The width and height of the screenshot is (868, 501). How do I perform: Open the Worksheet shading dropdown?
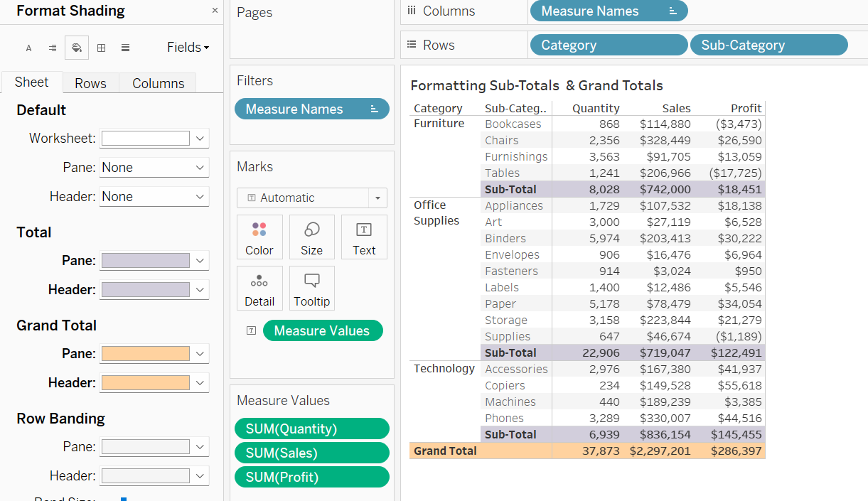[x=200, y=138]
